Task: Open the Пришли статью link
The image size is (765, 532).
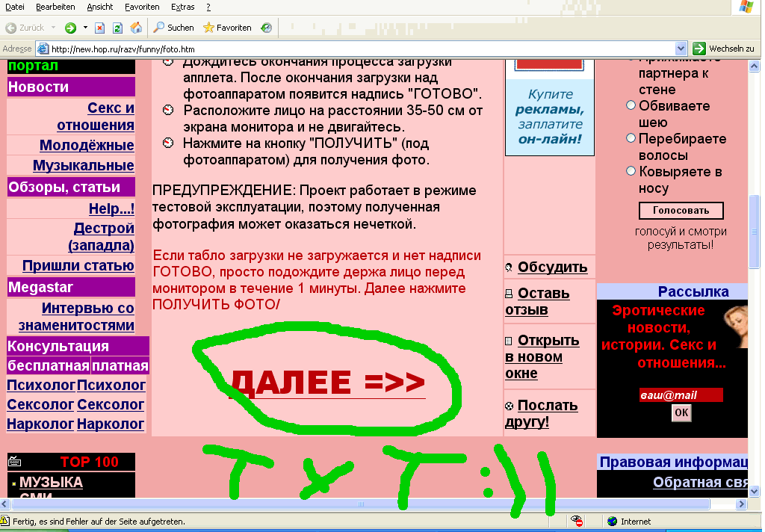Action: point(78,265)
